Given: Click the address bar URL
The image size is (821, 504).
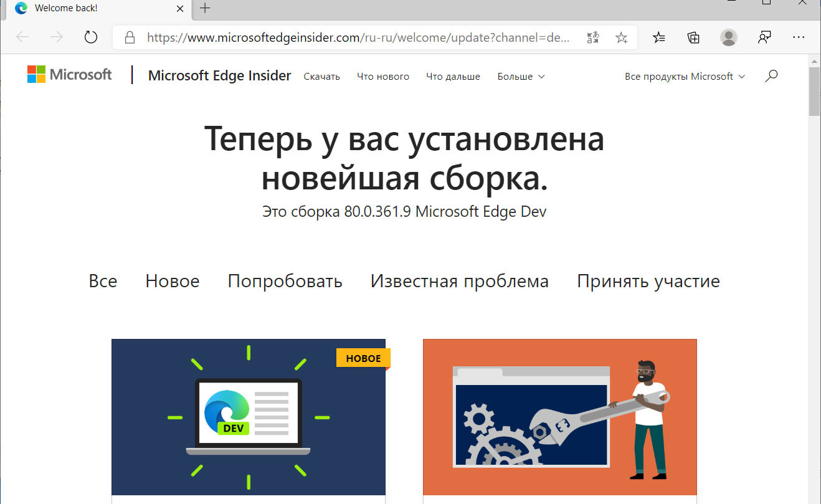Looking at the screenshot, I should [x=358, y=38].
